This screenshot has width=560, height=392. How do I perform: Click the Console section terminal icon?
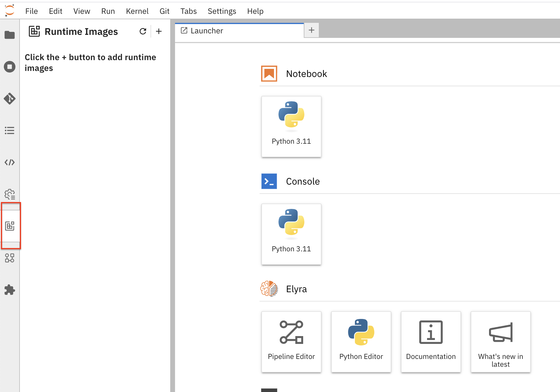click(269, 181)
